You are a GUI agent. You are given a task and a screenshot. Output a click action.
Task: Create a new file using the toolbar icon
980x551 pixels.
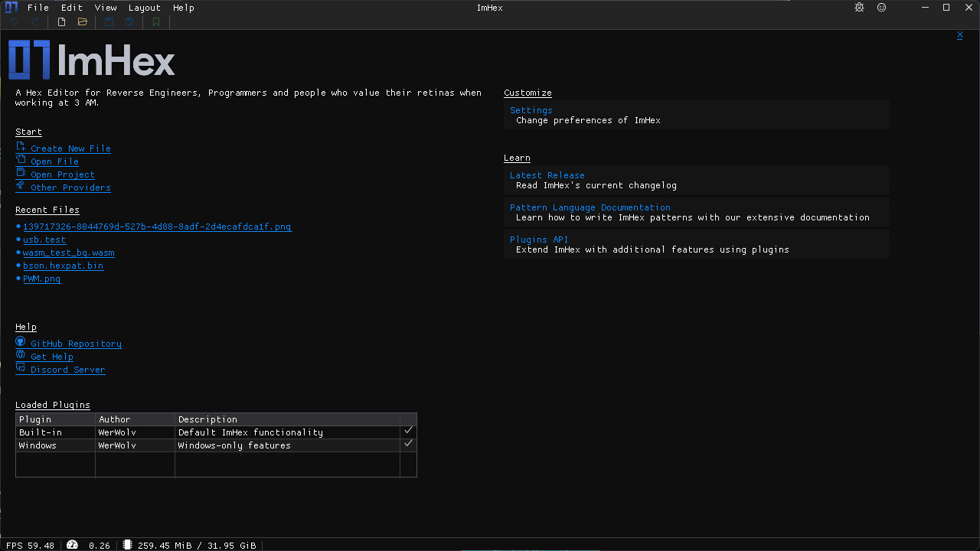60,21
